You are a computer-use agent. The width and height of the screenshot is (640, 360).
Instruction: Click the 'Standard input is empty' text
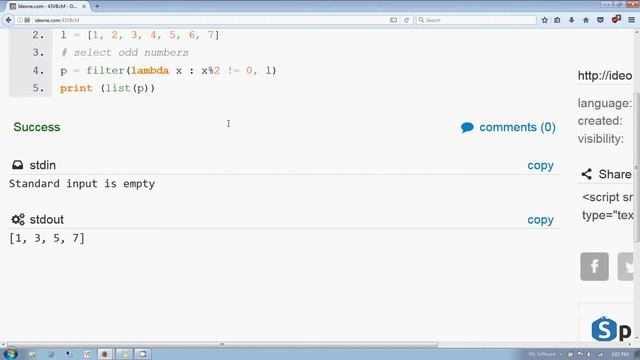tap(82, 184)
